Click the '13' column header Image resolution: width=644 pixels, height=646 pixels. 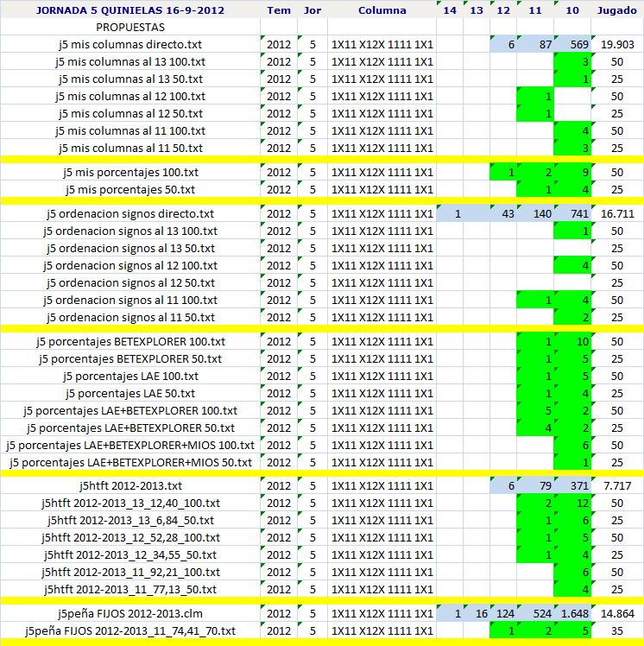coord(477,9)
